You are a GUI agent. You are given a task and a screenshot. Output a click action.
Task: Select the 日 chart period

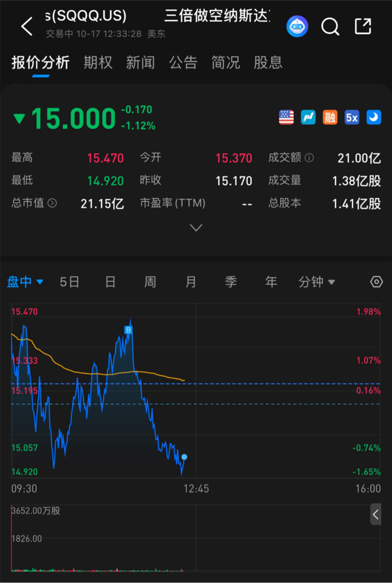tap(110, 282)
